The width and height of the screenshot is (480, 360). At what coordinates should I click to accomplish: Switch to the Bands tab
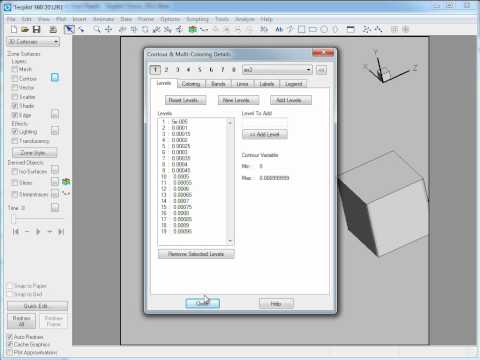(x=218, y=84)
